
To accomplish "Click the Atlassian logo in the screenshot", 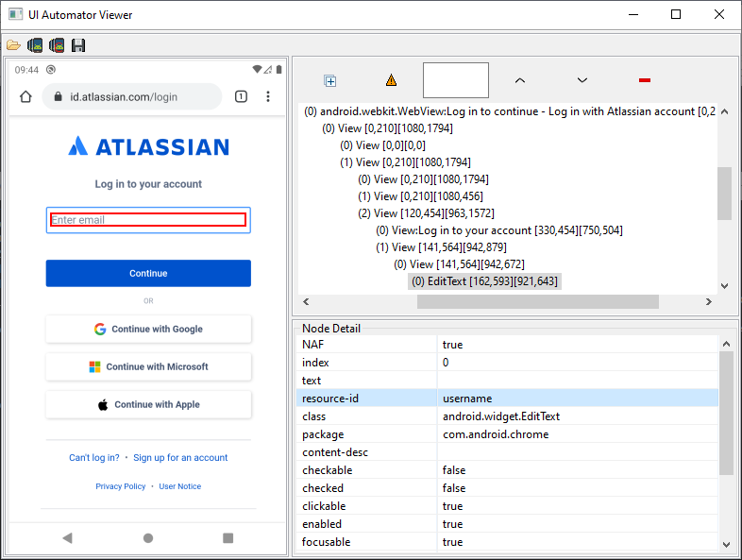I will tap(148, 146).
